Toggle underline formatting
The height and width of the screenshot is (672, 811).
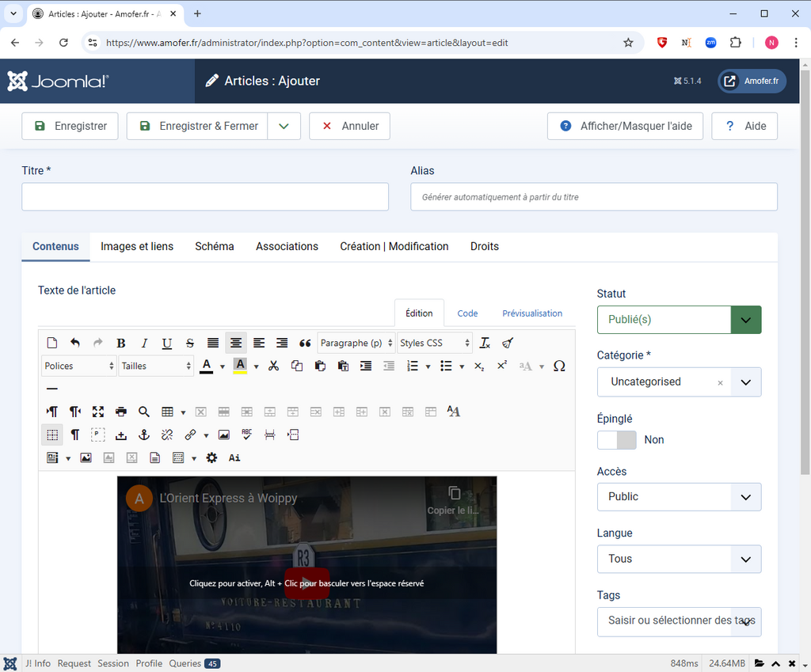tap(166, 343)
